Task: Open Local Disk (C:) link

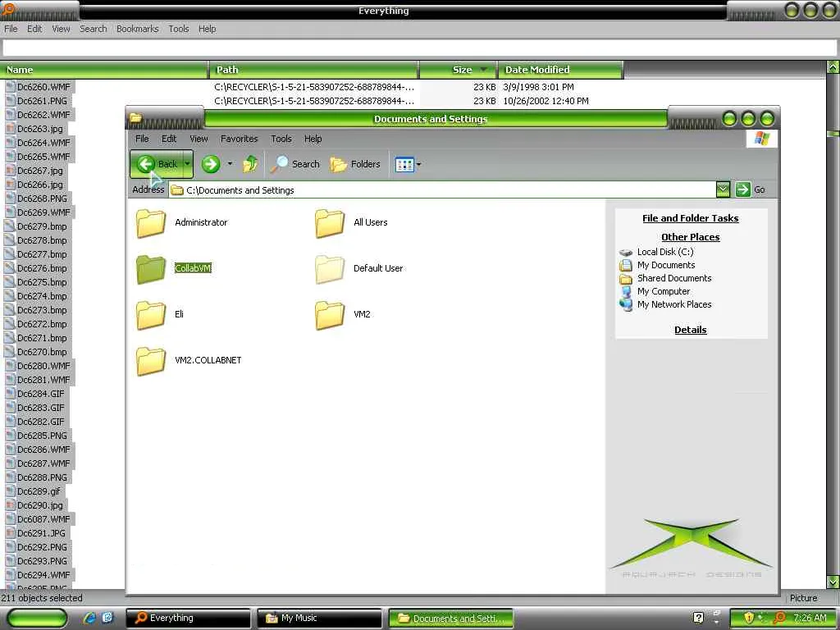Action: pyautogui.click(x=664, y=252)
